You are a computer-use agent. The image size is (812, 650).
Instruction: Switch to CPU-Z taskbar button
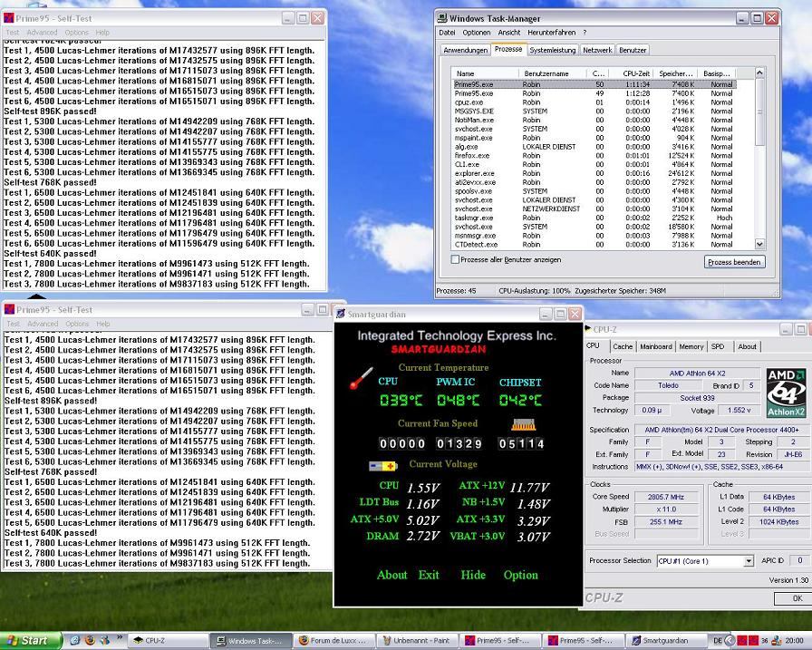[167, 641]
